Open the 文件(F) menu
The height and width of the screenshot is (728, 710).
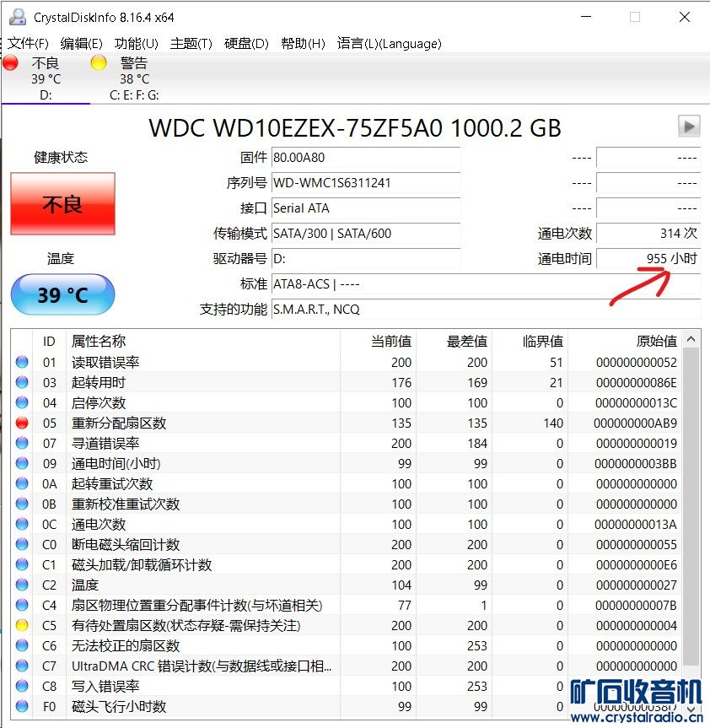[29, 44]
